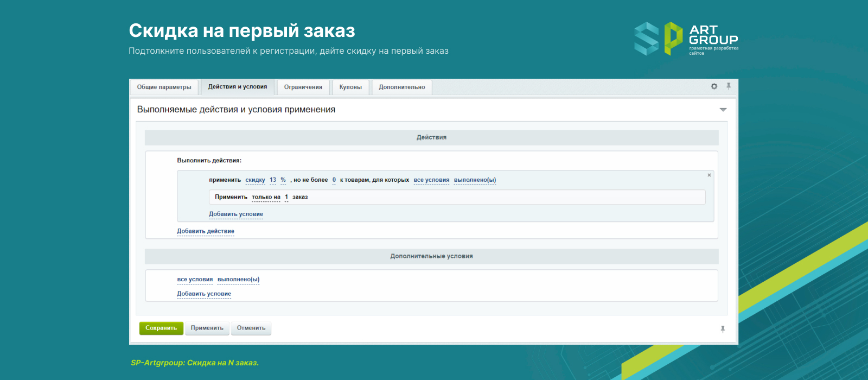Click 'Добавить действие' link

(x=206, y=231)
